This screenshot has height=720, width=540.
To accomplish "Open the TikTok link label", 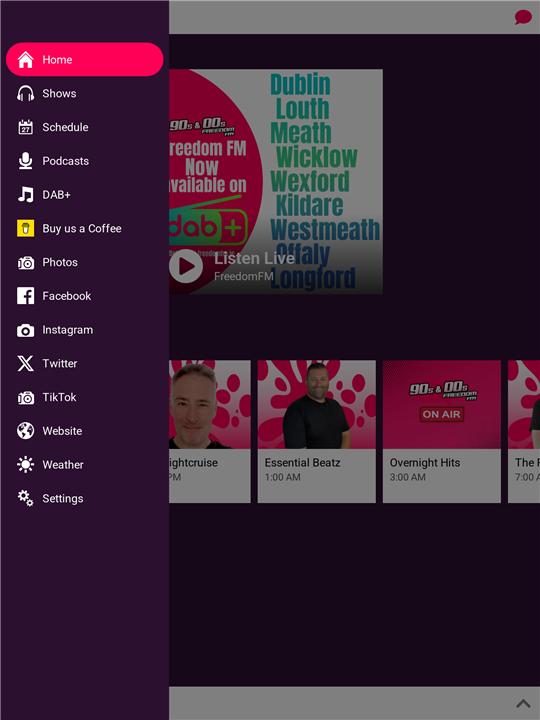I will (59, 397).
